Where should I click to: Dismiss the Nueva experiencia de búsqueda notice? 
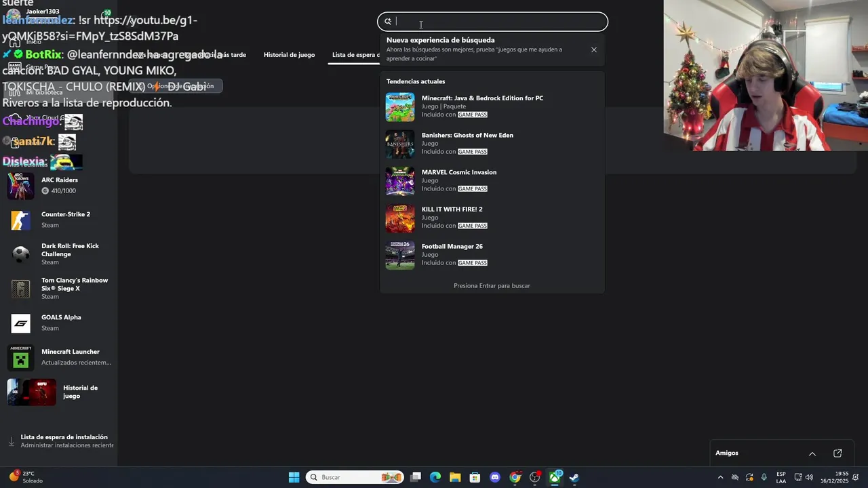pyautogui.click(x=594, y=49)
